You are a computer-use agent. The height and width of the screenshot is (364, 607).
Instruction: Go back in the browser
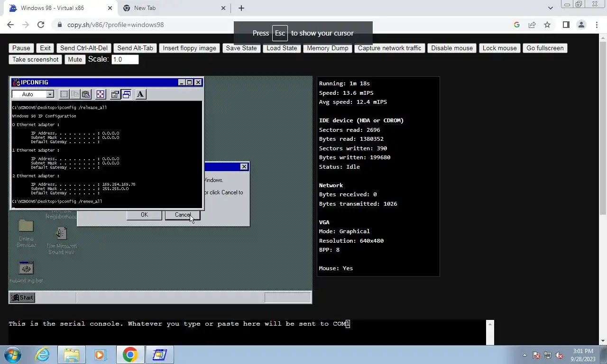(x=10, y=25)
